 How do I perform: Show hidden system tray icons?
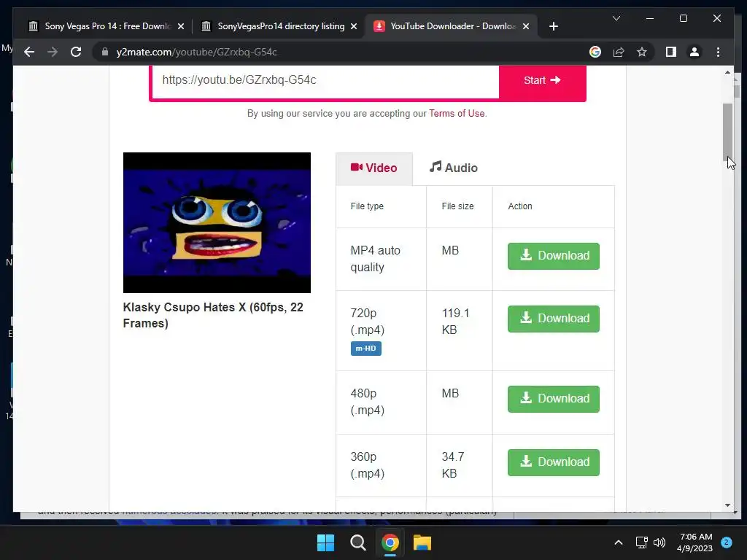619,542
